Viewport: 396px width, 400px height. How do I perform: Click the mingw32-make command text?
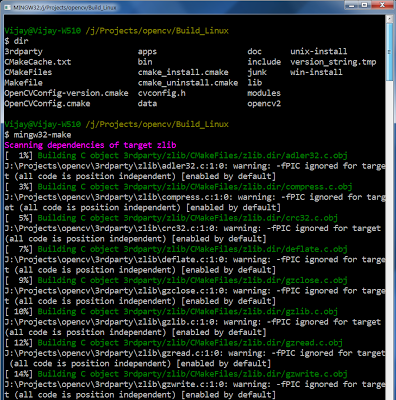42,135
